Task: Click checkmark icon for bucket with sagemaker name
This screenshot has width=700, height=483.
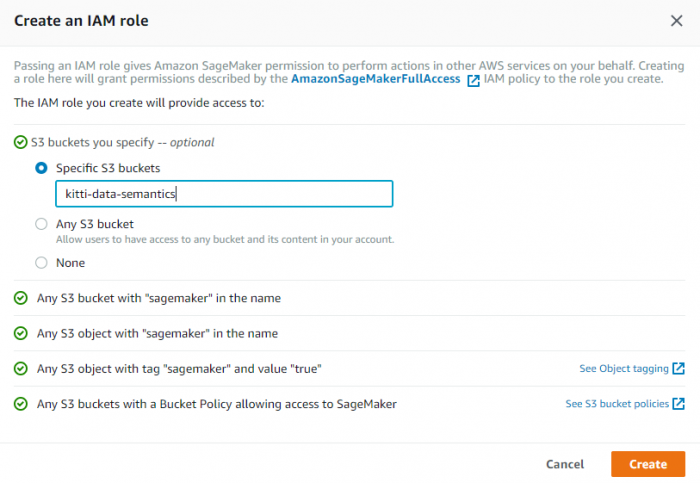Action: point(21,298)
